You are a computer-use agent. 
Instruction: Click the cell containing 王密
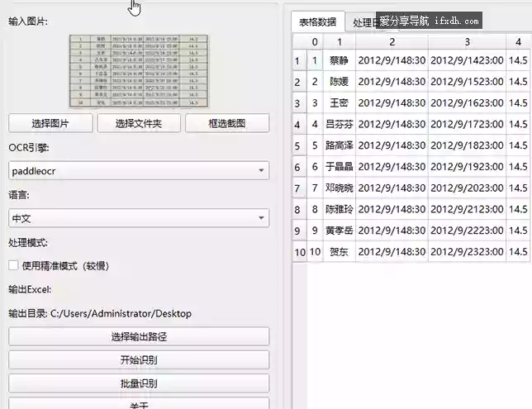pos(340,102)
